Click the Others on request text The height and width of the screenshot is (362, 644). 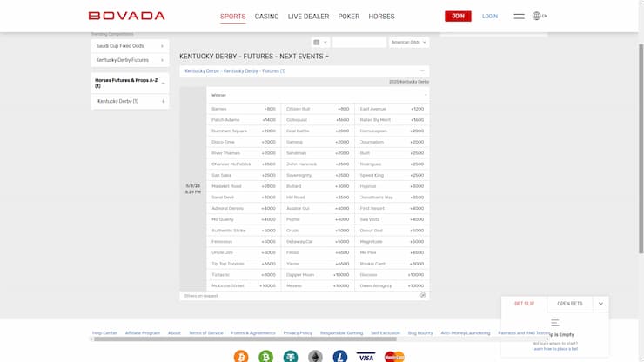[201, 296]
